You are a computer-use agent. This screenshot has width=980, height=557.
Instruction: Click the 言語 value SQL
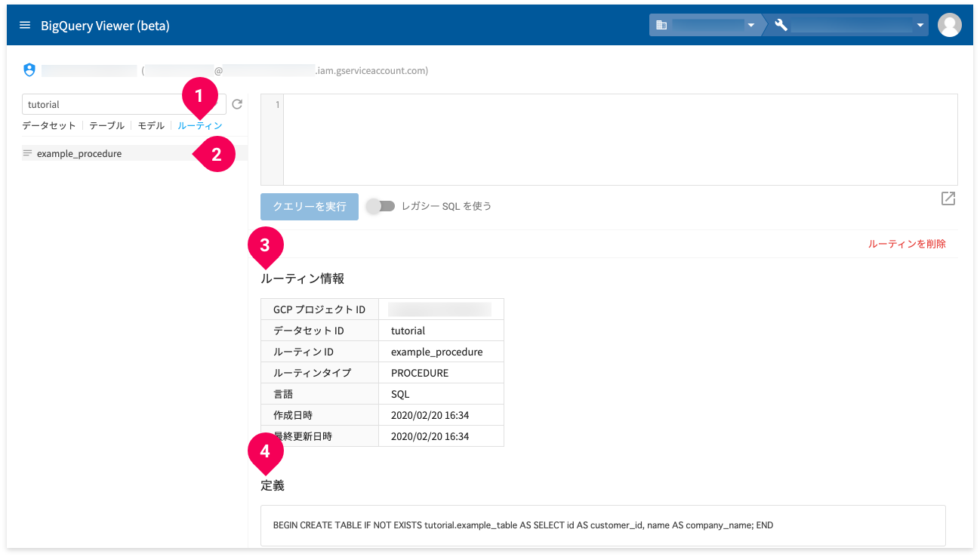pos(400,394)
